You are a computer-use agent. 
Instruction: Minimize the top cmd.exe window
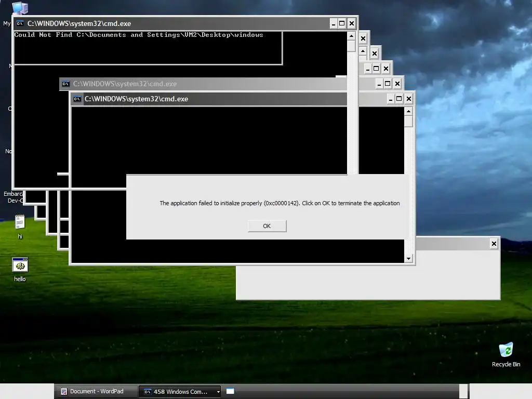tap(334, 23)
